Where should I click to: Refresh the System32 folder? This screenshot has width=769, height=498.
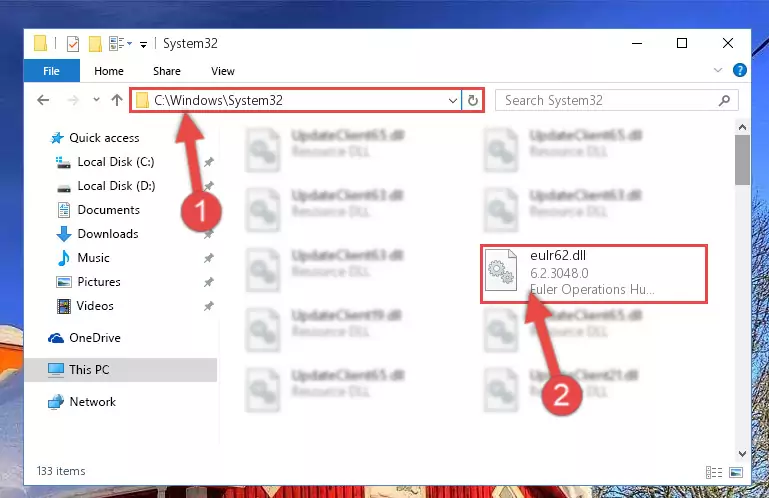(473, 101)
